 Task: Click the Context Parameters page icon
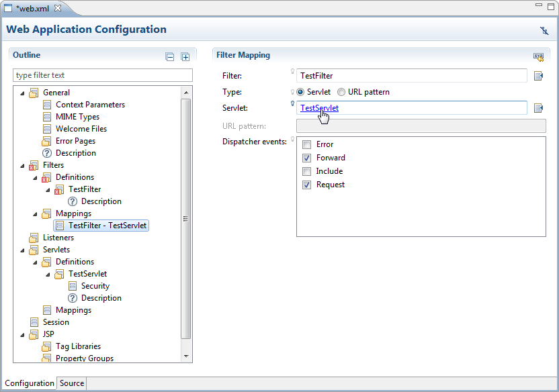(47, 105)
